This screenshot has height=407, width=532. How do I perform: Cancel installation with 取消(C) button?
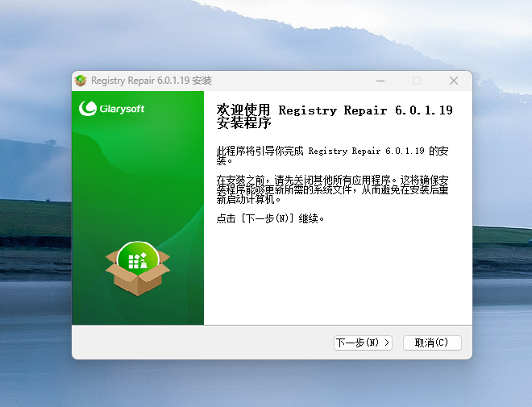pos(432,343)
